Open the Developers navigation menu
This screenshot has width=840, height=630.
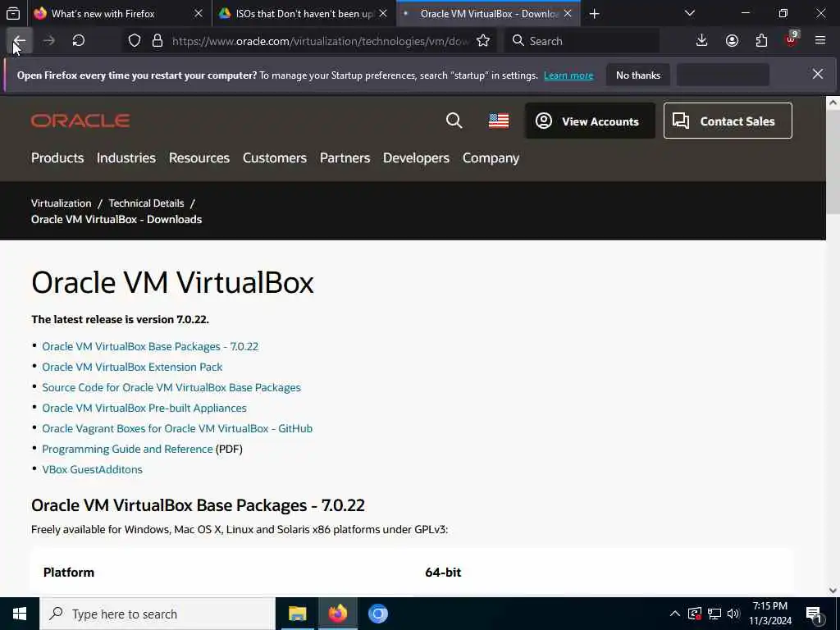(x=416, y=158)
